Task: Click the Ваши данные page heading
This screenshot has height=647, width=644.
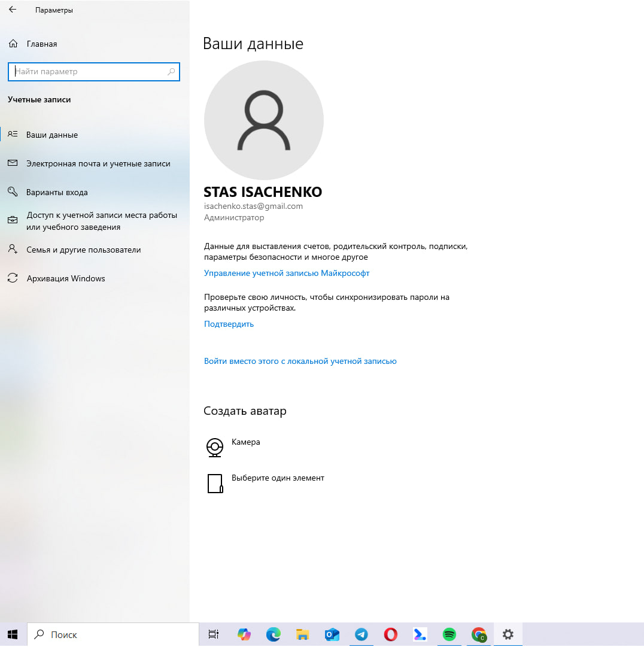Action: click(253, 44)
